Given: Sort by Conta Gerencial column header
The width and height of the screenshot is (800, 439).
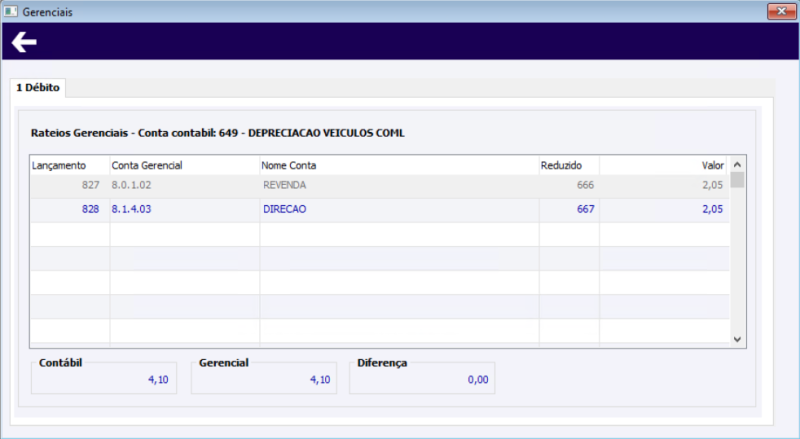Looking at the screenshot, I should click(185, 165).
